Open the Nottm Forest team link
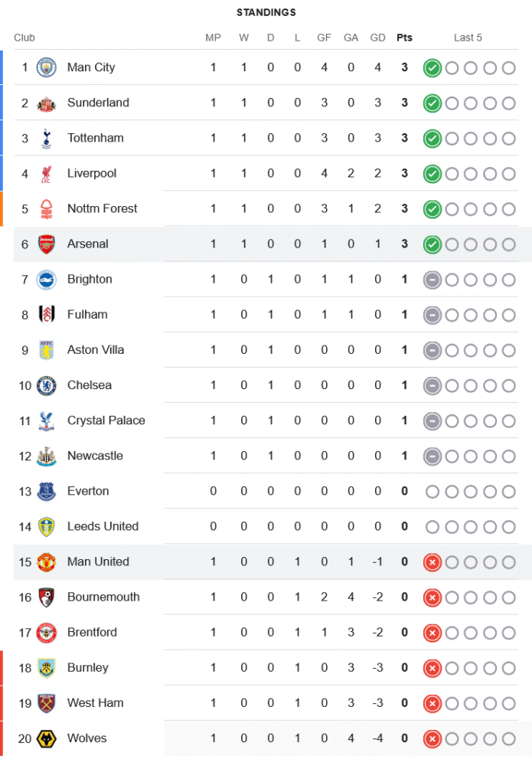The height and width of the screenshot is (766, 532). [x=102, y=208]
